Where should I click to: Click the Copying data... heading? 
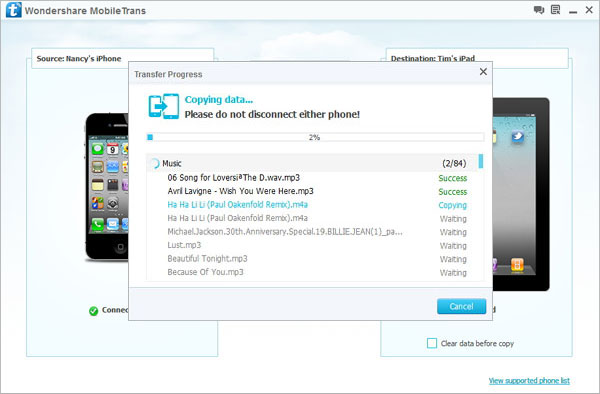[219, 99]
